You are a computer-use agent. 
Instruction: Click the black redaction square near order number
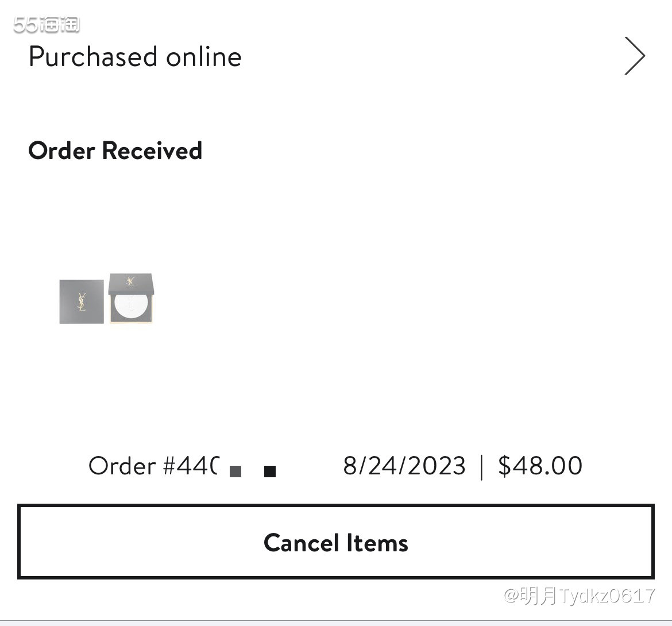[270, 472]
